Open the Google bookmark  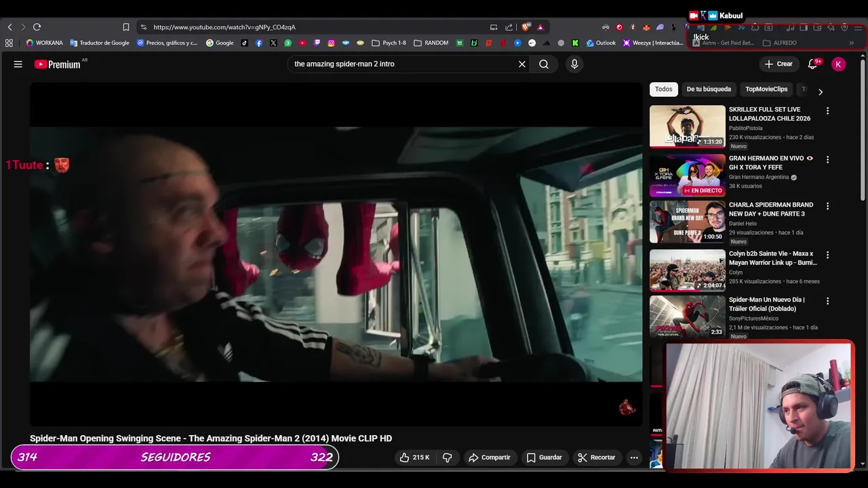220,43
